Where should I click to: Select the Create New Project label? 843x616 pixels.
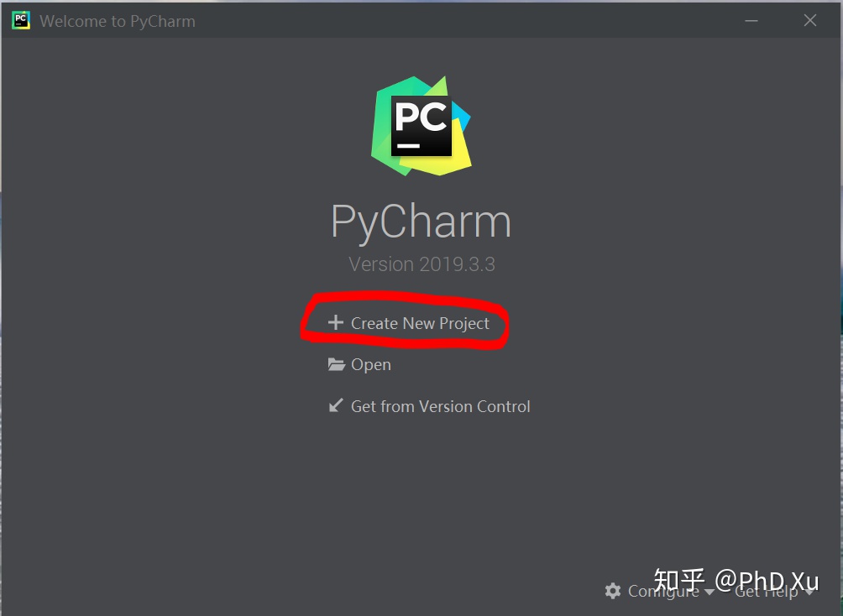tap(420, 323)
